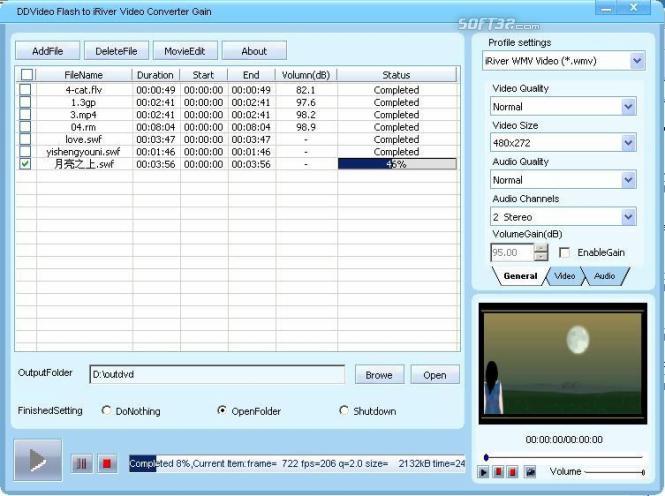Check the box for love.swf
665x496 pixels.
coord(25,139)
